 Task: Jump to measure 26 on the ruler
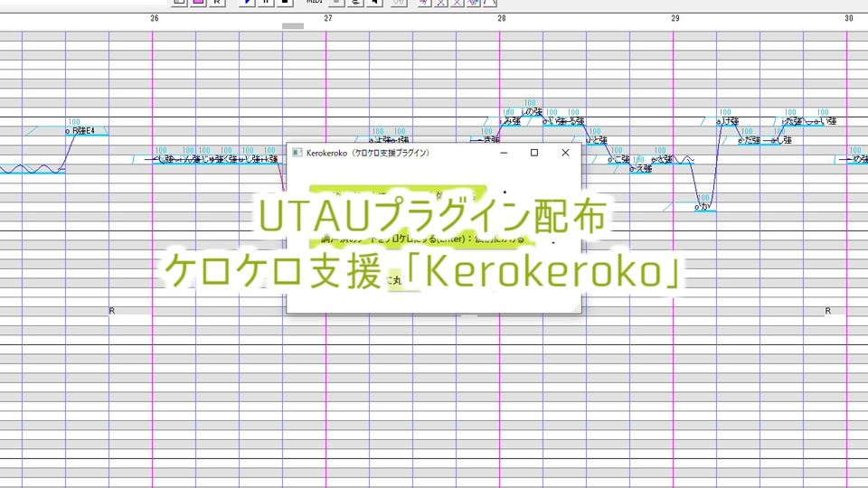pos(155,18)
